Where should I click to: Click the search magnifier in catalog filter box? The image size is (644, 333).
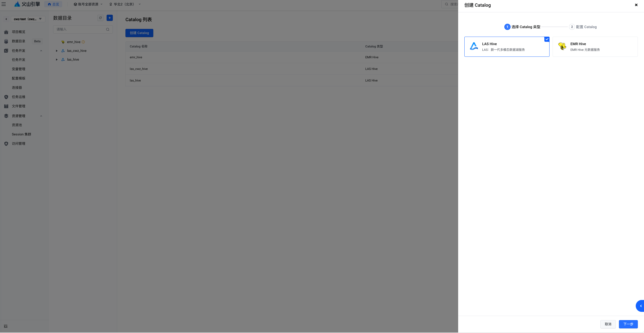108,29
